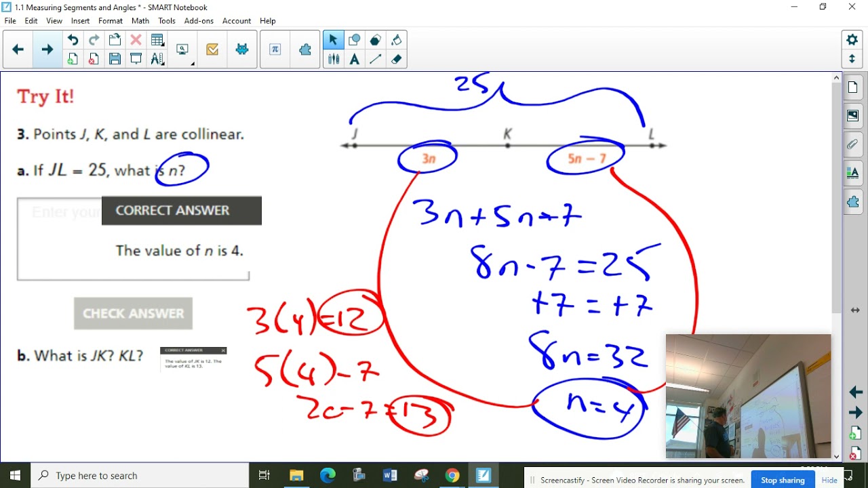
Task: Go to next page from sidebar
Action: [855, 412]
